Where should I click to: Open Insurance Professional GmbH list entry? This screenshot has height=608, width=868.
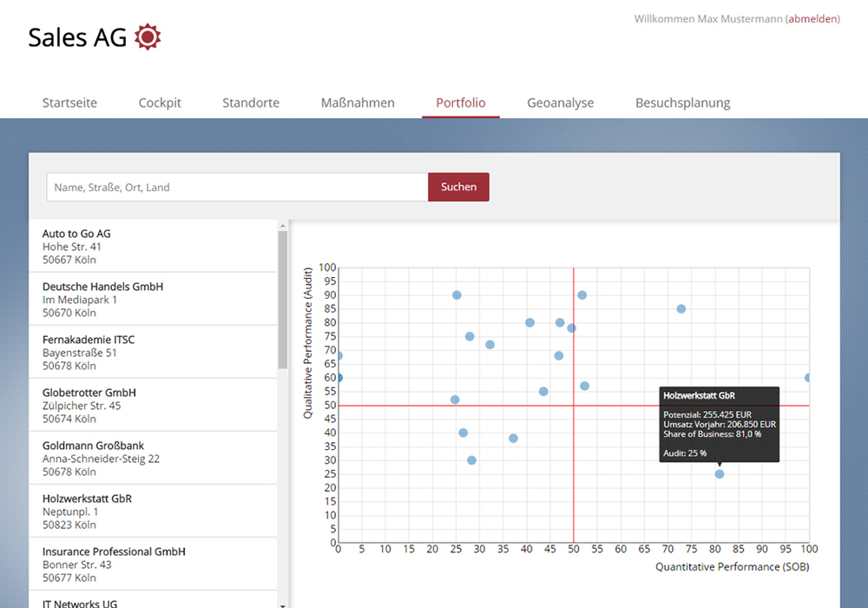[153, 565]
